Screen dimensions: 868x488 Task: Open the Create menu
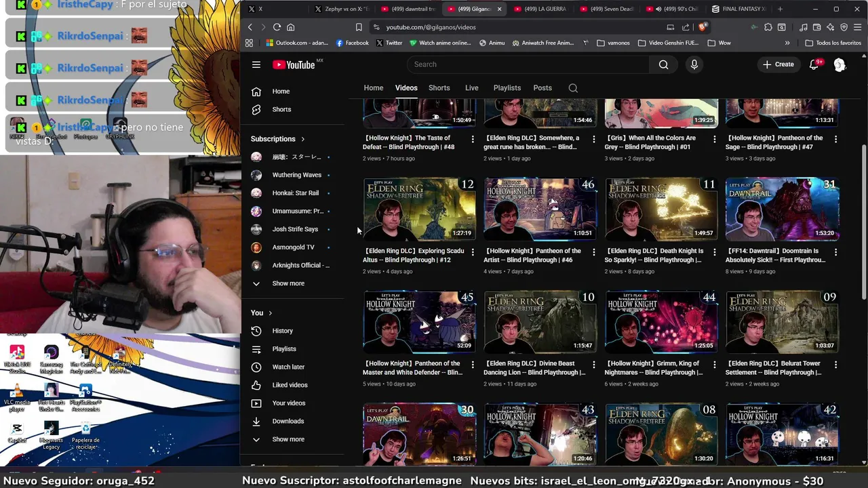tap(778, 64)
